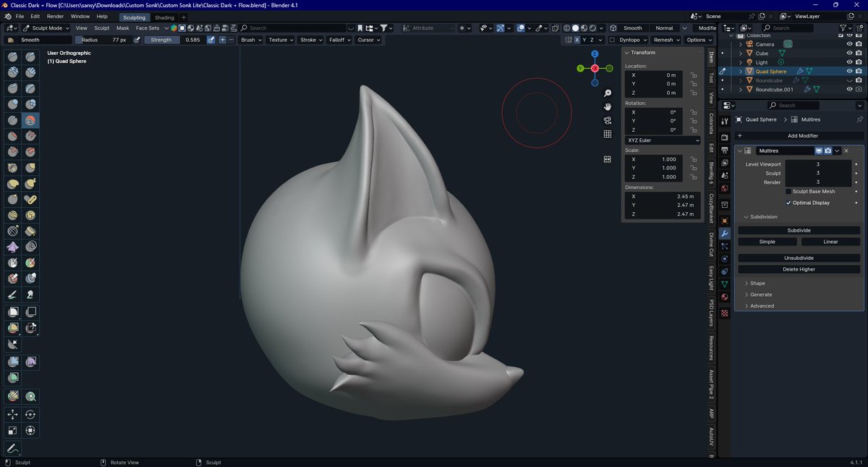The height and width of the screenshot is (467, 868).
Task: Adjust the brush Radius slider
Action: click(x=102, y=40)
